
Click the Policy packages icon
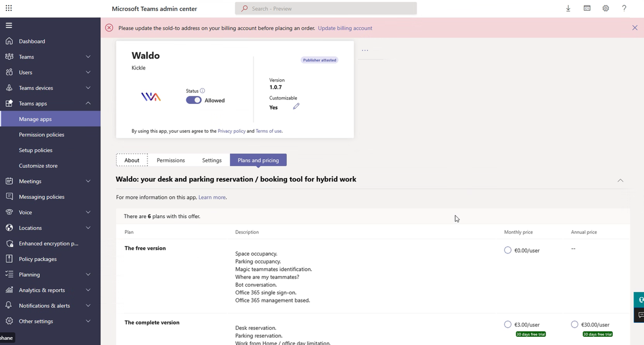pyautogui.click(x=9, y=259)
